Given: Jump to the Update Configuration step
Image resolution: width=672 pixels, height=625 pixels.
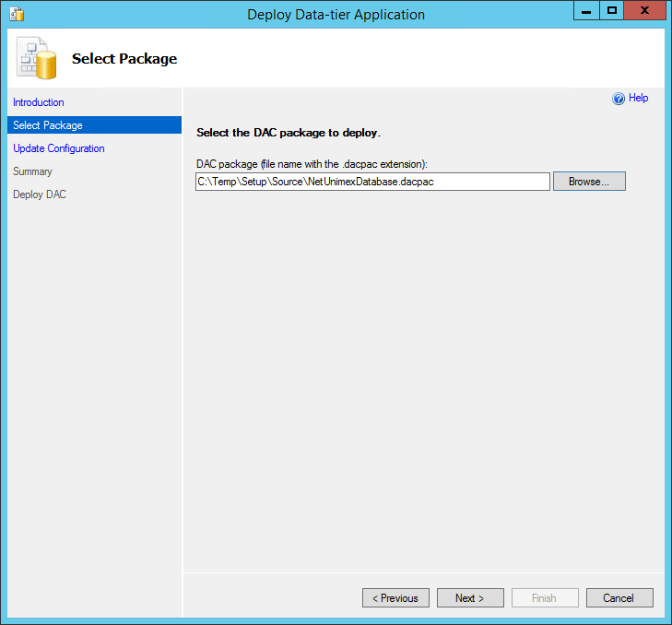Looking at the screenshot, I should point(59,148).
